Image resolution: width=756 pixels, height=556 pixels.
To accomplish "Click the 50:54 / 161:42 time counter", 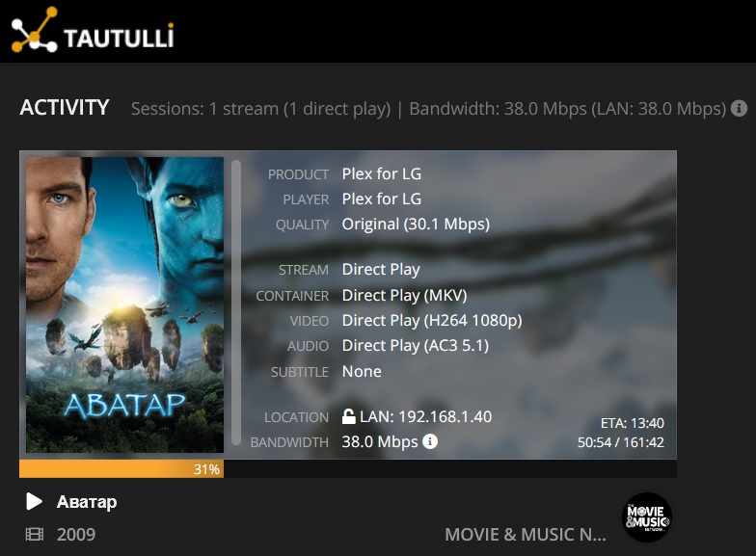I will (x=621, y=442).
